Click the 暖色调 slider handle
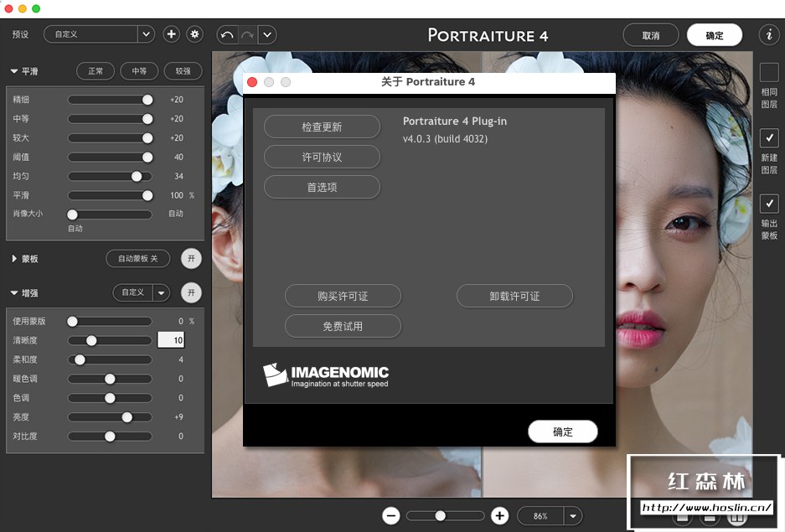 (x=110, y=379)
